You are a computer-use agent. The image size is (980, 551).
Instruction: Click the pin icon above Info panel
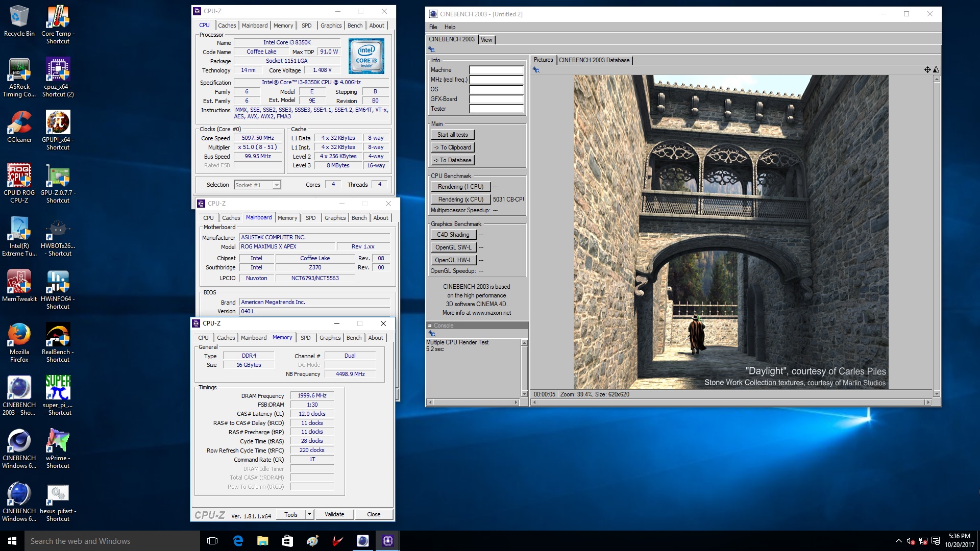tap(431, 49)
